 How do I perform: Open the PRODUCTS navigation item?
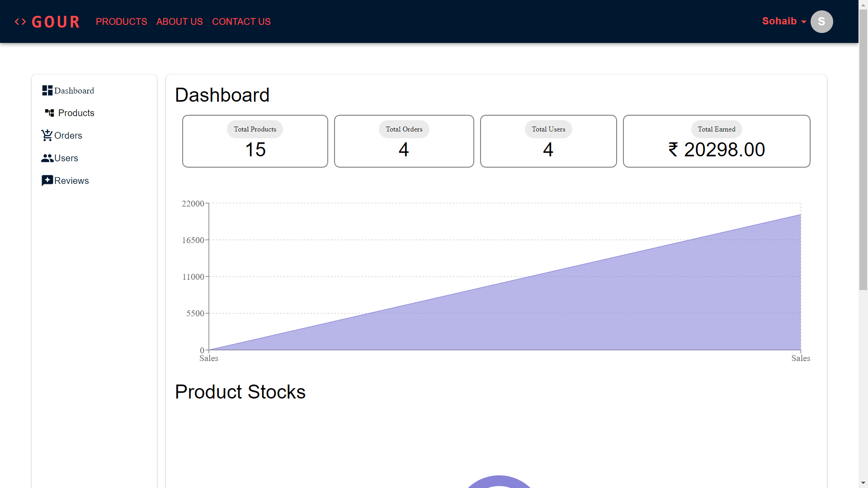tap(121, 22)
